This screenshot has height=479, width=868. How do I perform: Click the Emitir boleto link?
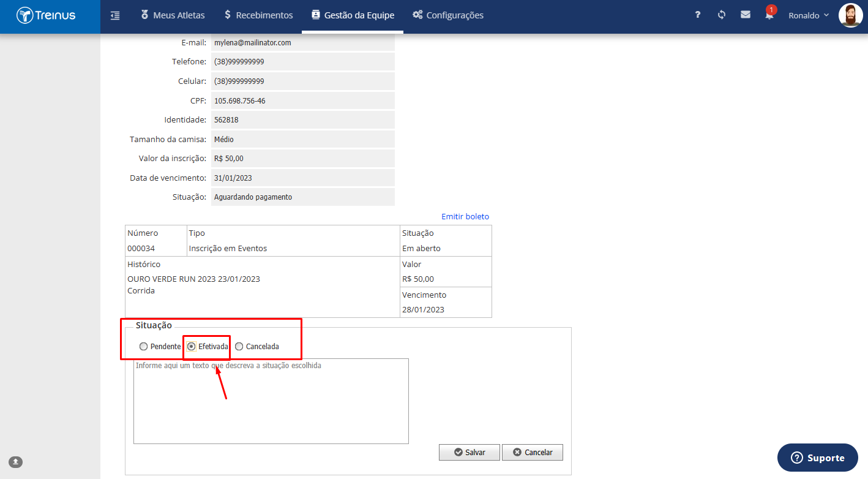click(x=465, y=216)
